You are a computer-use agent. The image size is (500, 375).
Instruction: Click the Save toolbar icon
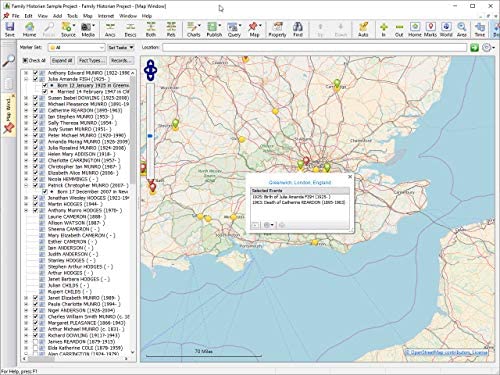point(10,29)
